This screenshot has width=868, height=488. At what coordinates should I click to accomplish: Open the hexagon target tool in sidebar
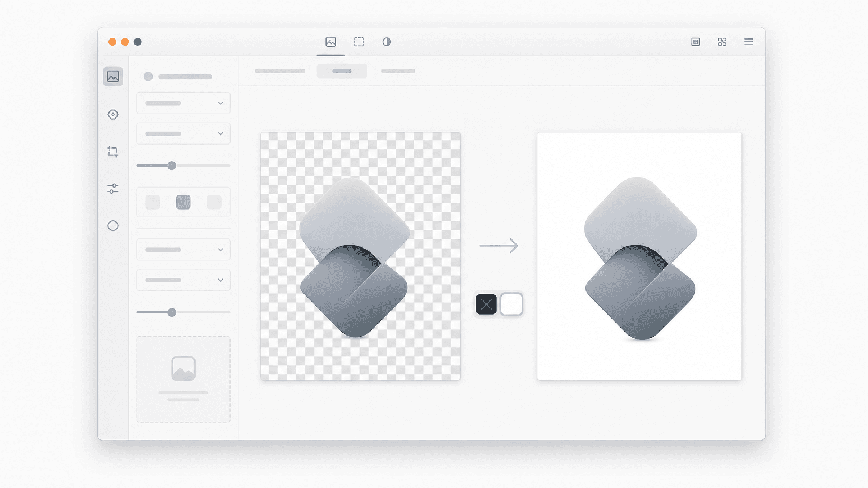(x=113, y=115)
